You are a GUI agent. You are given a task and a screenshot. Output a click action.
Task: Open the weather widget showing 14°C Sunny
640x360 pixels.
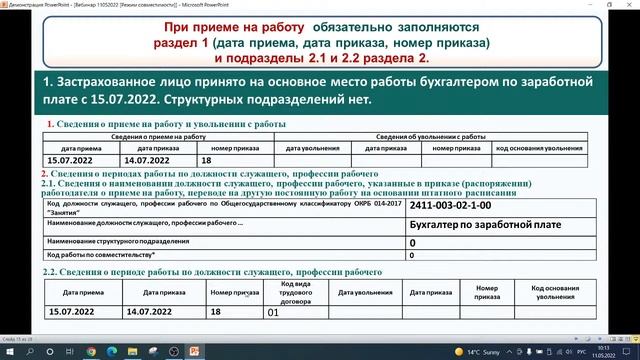click(x=477, y=352)
